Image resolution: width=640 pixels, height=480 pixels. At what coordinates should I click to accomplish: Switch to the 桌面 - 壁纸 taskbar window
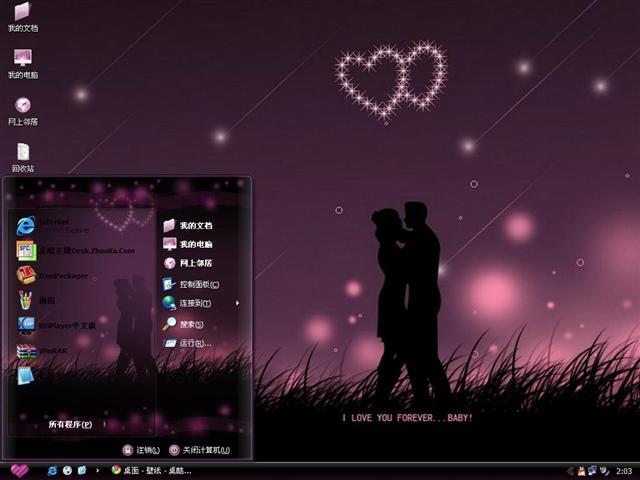tap(152, 471)
